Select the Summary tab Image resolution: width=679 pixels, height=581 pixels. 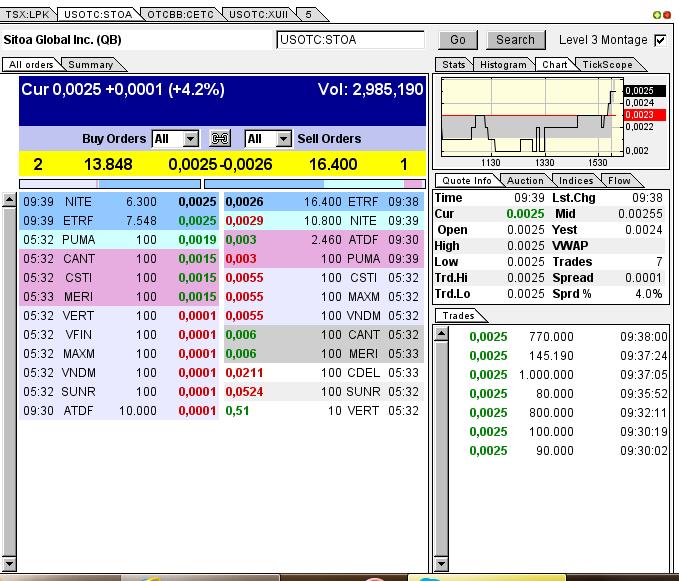[x=91, y=65]
